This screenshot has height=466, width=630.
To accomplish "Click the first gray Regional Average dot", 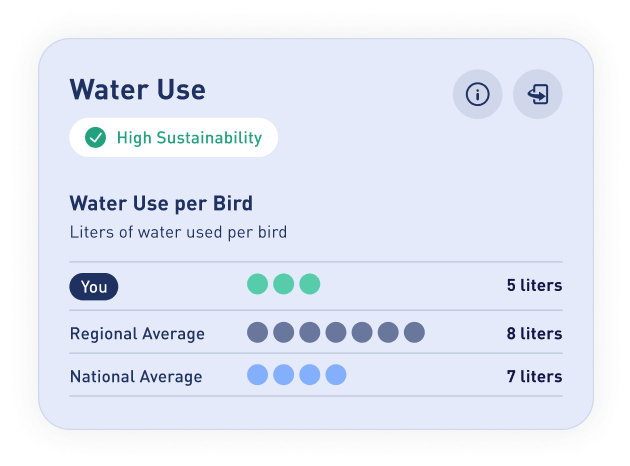I will point(258,333).
